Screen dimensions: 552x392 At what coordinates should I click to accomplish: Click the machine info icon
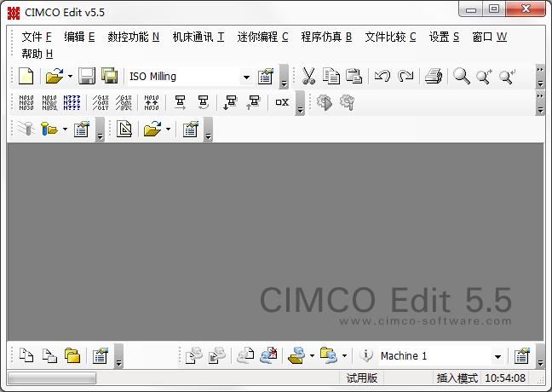pos(366,355)
